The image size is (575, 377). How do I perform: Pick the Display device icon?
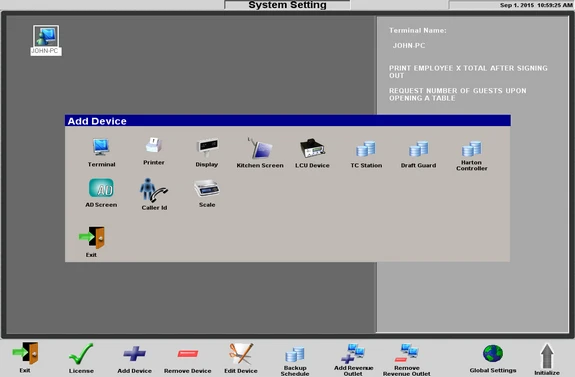point(207,153)
